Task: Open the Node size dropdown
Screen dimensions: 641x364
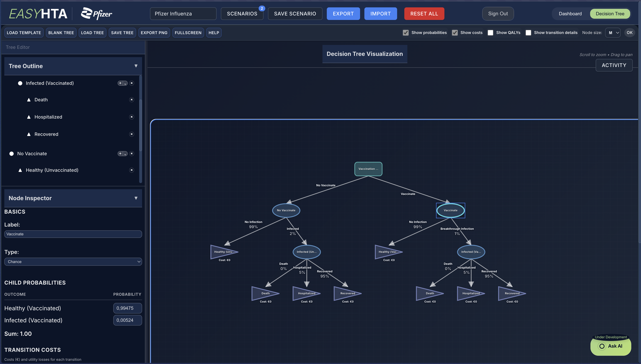Action: tap(612, 33)
